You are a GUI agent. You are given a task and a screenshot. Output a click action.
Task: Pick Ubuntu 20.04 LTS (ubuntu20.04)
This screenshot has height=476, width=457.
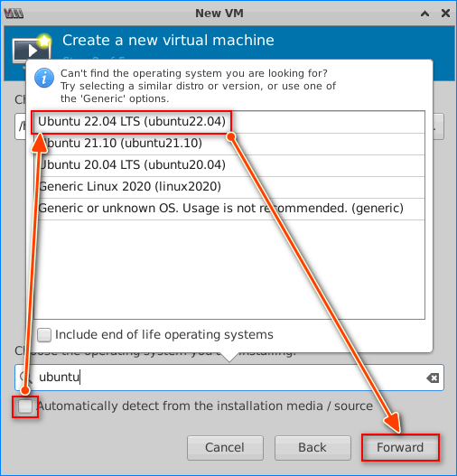pyautogui.click(x=229, y=166)
